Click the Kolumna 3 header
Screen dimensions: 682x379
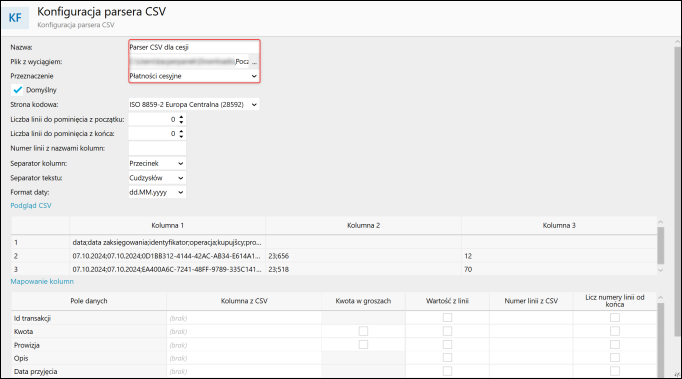tap(559, 225)
